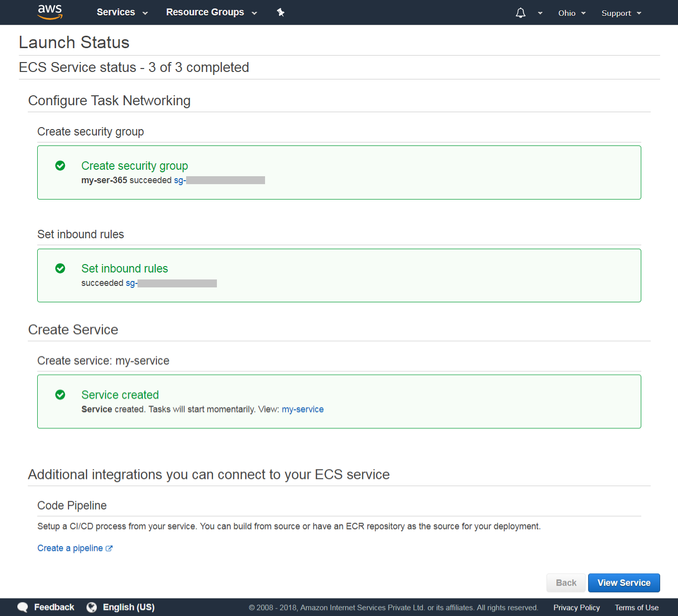
Task: Click 'Tasks will start momentarily' message
Action: [x=202, y=410]
